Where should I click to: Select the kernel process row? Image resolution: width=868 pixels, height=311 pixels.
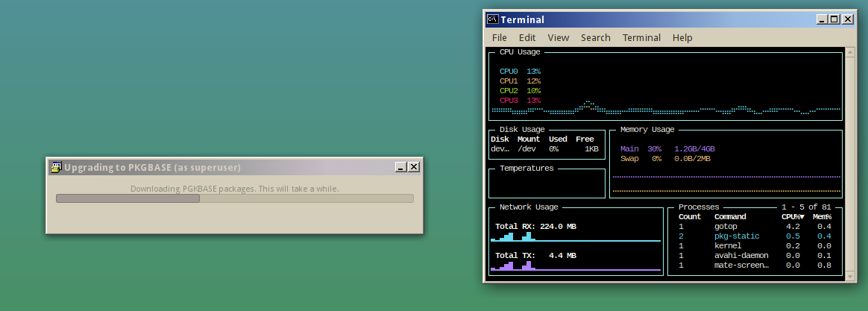click(755, 245)
